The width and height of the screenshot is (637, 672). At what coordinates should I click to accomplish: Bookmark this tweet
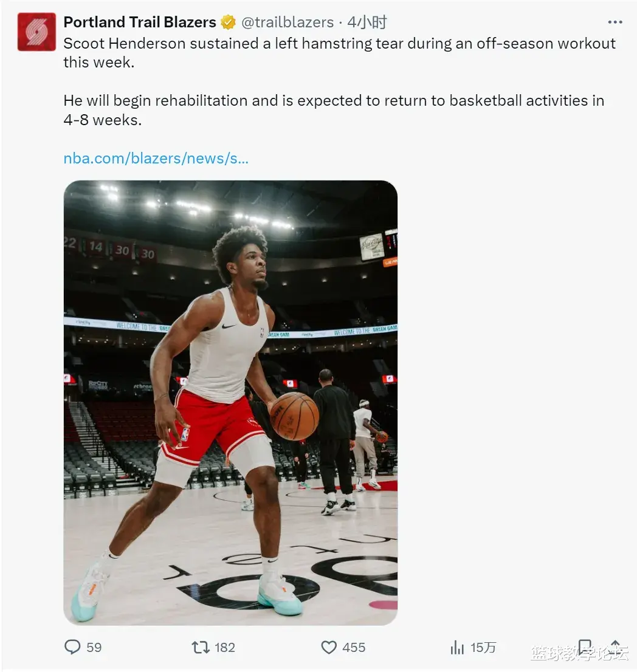click(x=585, y=646)
